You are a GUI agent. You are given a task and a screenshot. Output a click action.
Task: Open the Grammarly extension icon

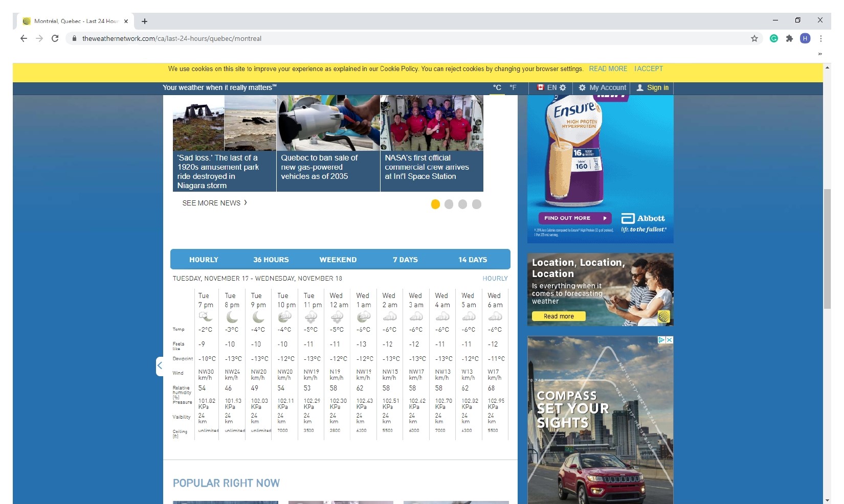point(774,38)
